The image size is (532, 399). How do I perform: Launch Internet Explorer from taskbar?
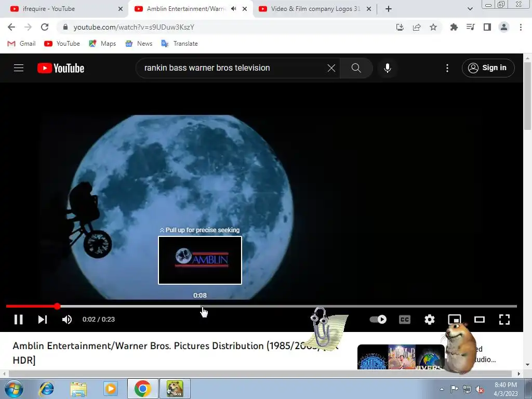(46, 389)
